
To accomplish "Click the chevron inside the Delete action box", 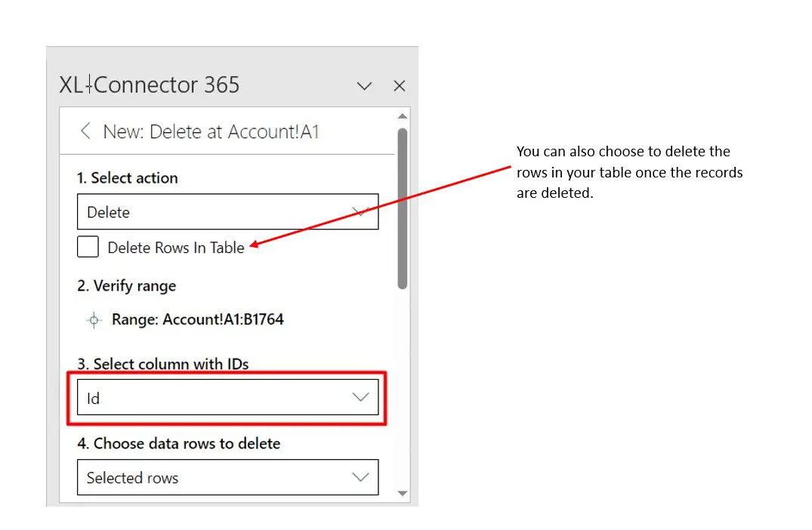I will (x=360, y=212).
